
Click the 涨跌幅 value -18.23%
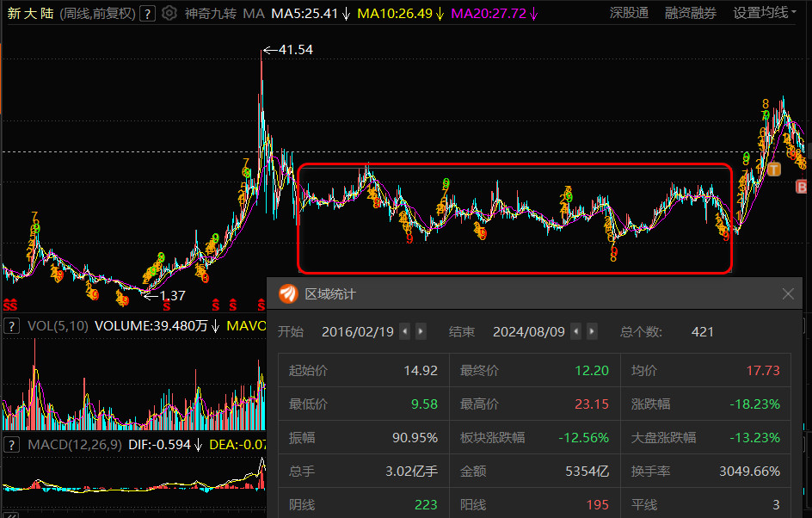(754, 404)
